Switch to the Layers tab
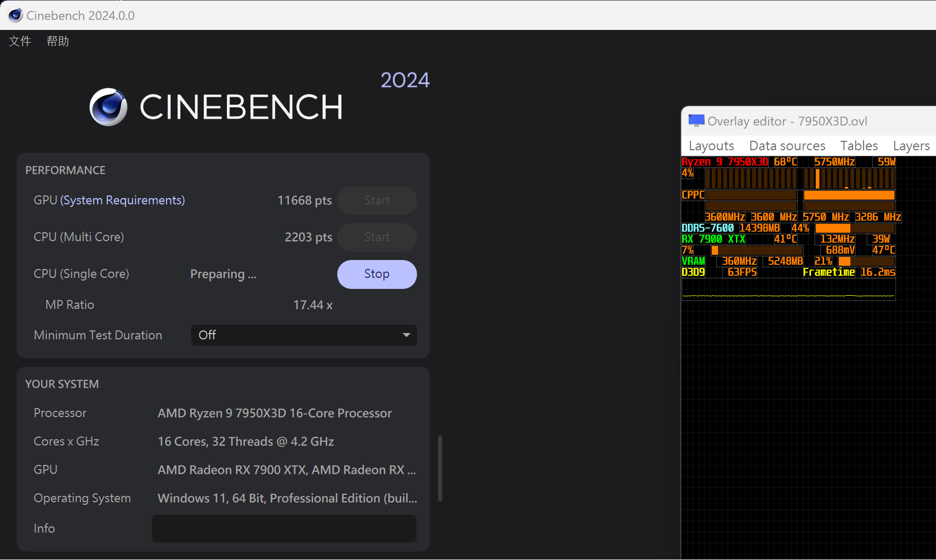The height and width of the screenshot is (560, 936). click(x=911, y=146)
